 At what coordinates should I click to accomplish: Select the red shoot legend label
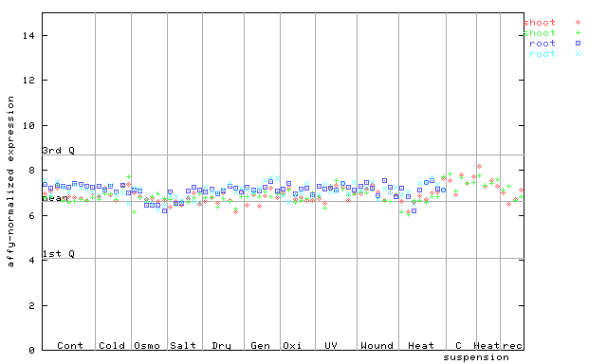(x=540, y=23)
